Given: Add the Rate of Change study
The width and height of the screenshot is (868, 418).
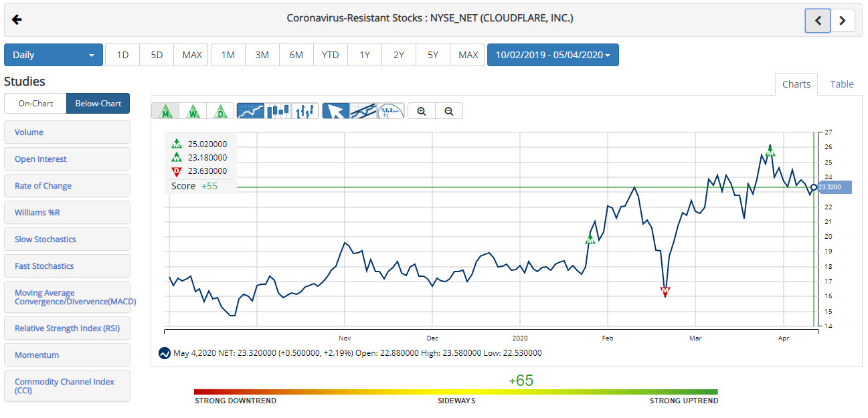Looking at the screenshot, I should tap(67, 186).
